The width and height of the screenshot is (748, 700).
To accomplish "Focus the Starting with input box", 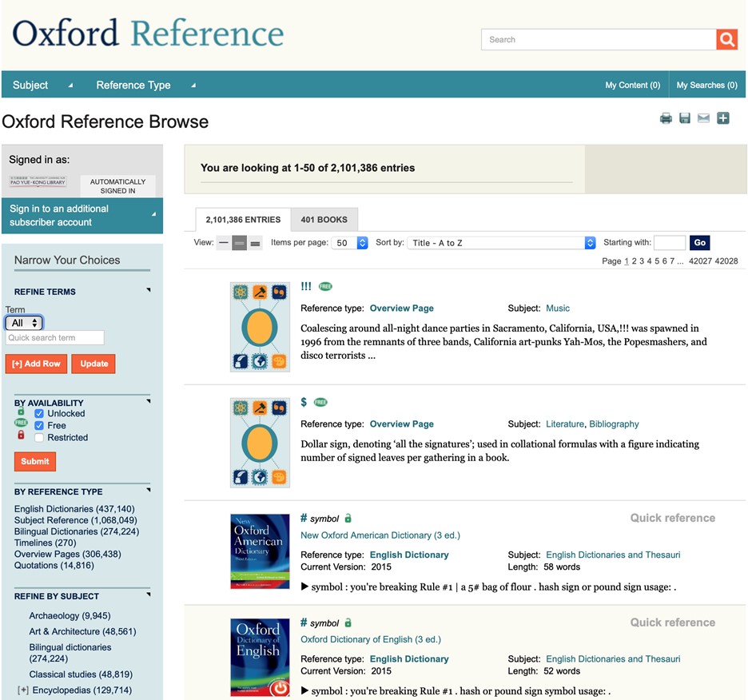I will coord(670,242).
